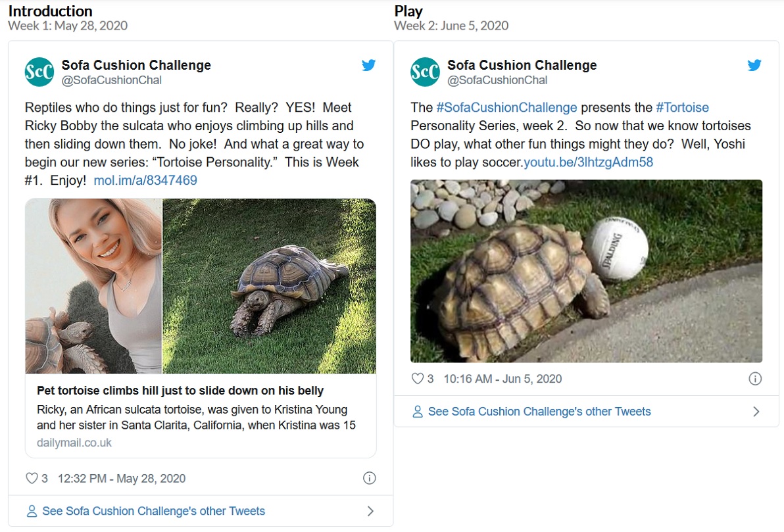Like the Jun 5 tweet via heart icon

click(417, 379)
